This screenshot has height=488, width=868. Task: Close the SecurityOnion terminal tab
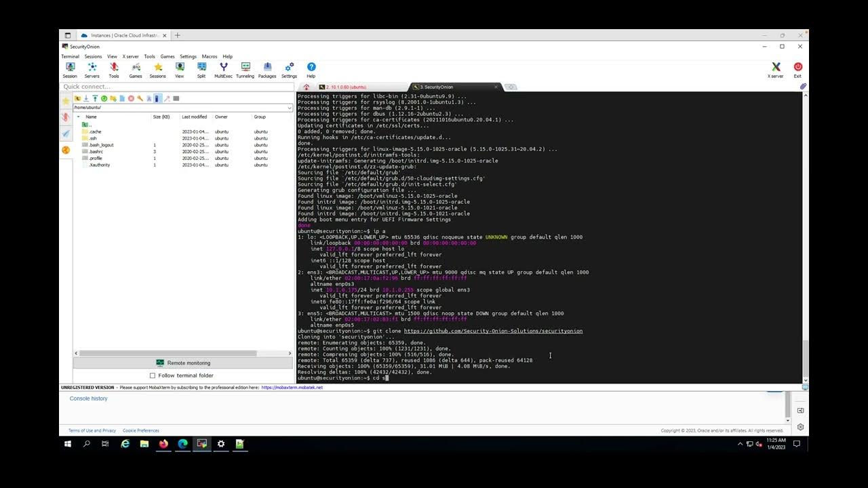(x=496, y=87)
